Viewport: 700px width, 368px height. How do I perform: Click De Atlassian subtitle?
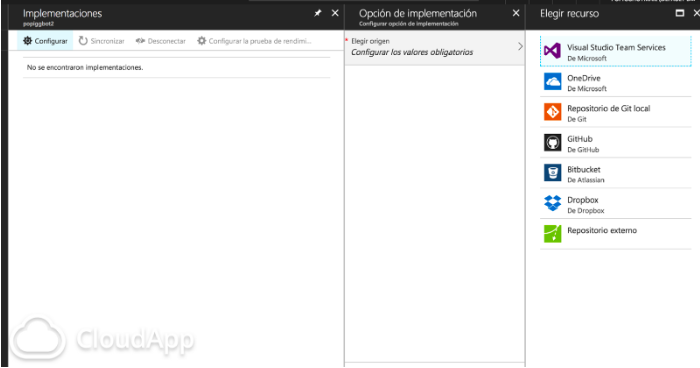click(x=586, y=180)
